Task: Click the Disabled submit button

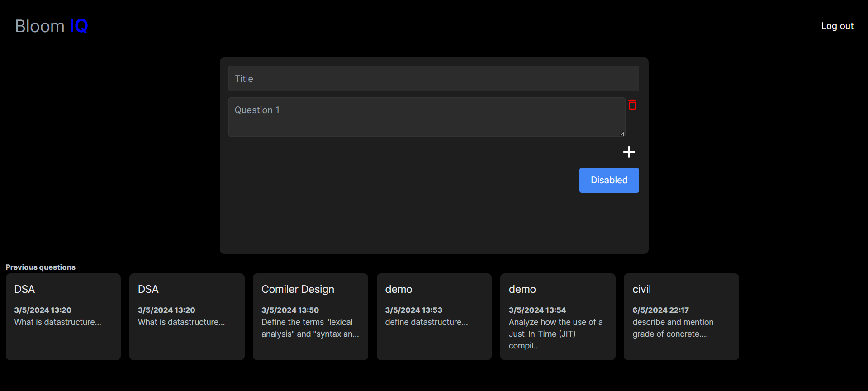Action: pyautogui.click(x=609, y=180)
